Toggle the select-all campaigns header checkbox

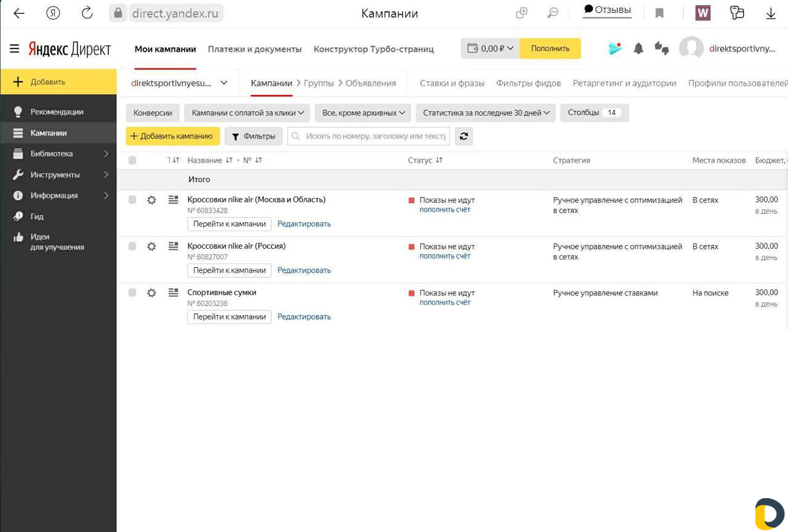(132, 160)
